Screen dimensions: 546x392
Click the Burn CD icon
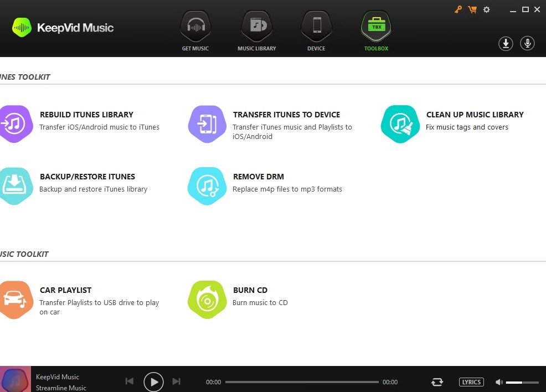click(207, 300)
